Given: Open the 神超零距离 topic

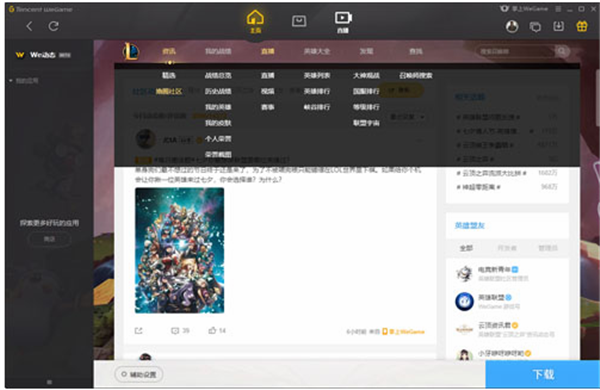Looking at the screenshot, I should [478, 187].
